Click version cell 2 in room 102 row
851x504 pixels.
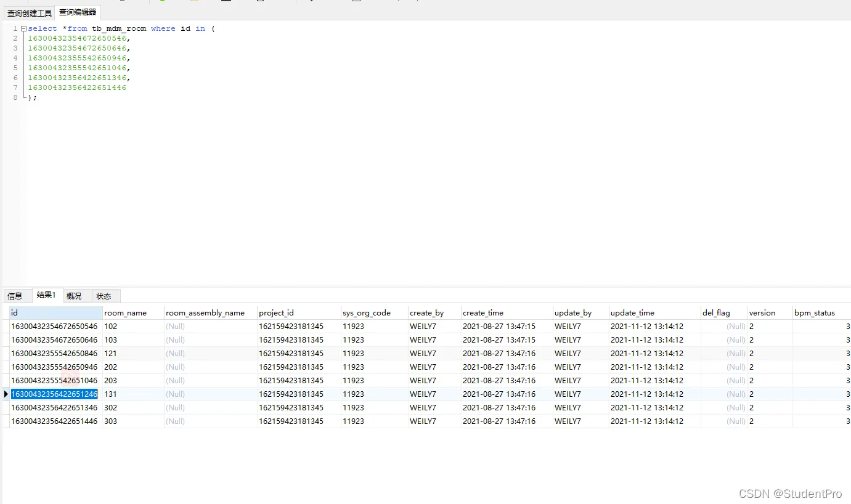(x=770, y=327)
